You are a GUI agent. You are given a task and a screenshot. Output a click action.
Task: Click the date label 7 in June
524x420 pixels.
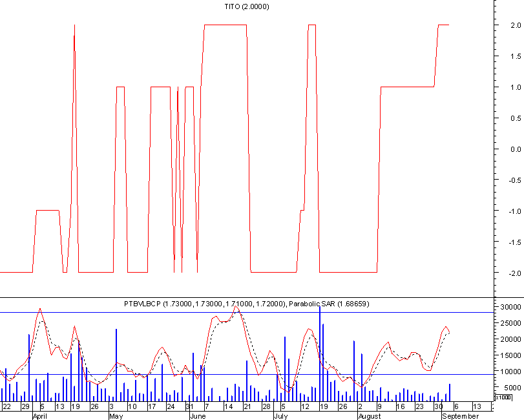pos(207,406)
